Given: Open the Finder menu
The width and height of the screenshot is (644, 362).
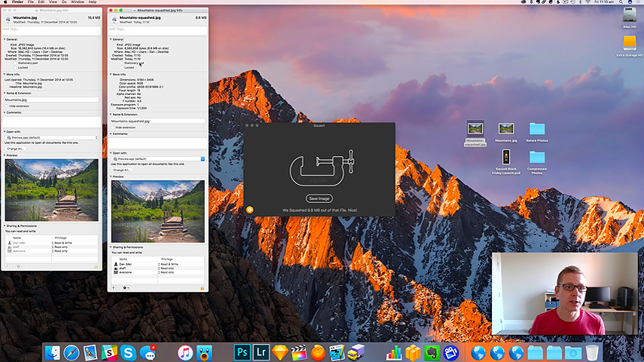Looking at the screenshot, I should click(x=17, y=2).
